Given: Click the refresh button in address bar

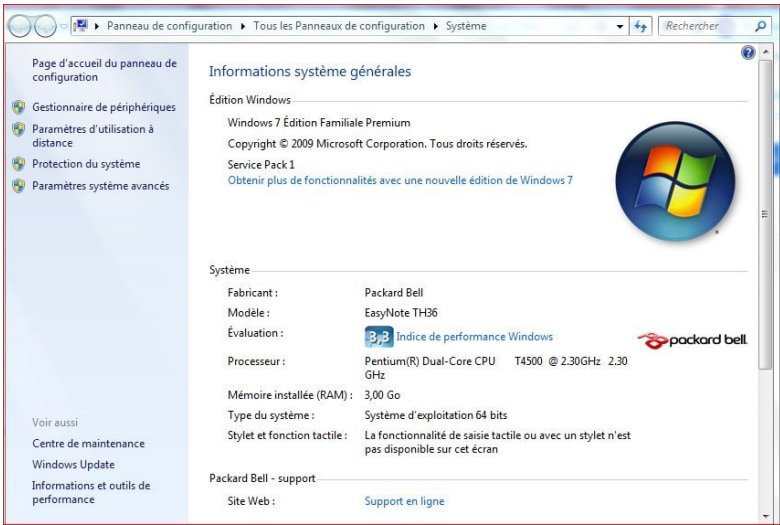Looking at the screenshot, I should 640,26.
